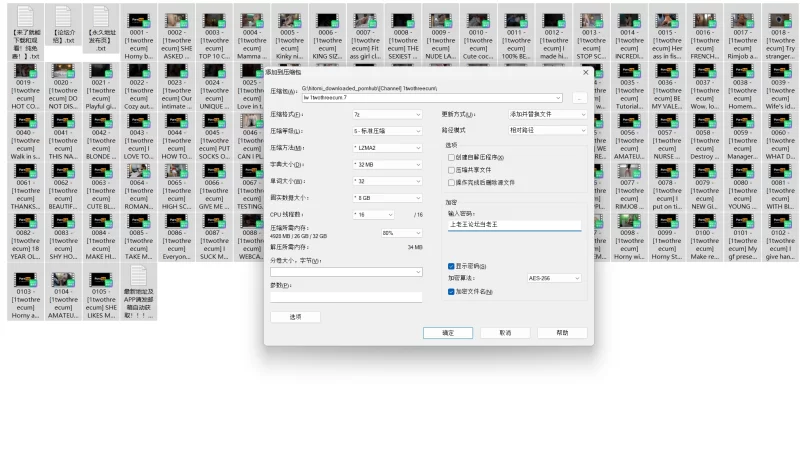Click the last text file icon in the bottom row

click(137, 276)
